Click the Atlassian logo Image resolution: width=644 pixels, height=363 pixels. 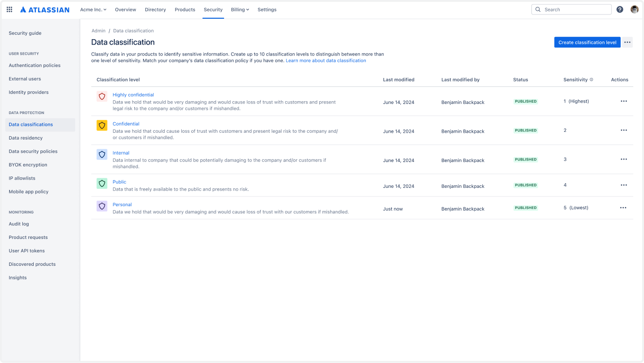point(44,9)
